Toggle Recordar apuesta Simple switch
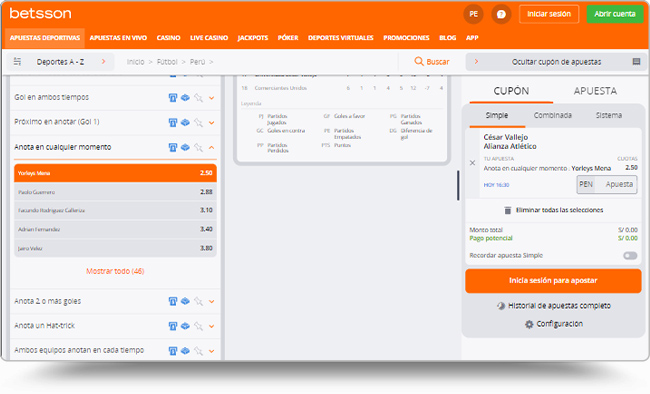The image size is (650, 394). (x=630, y=255)
